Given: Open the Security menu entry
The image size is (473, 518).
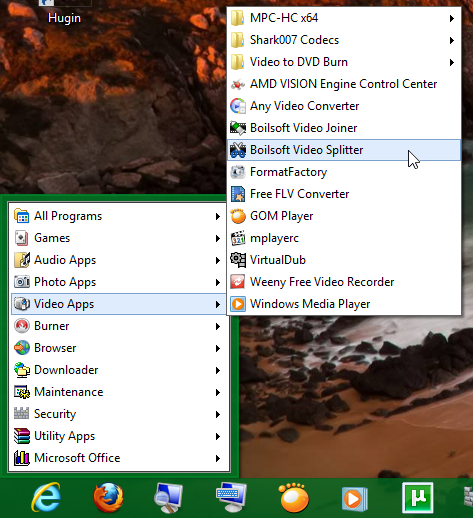Looking at the screenshot, I should click(x=119, y=414).
